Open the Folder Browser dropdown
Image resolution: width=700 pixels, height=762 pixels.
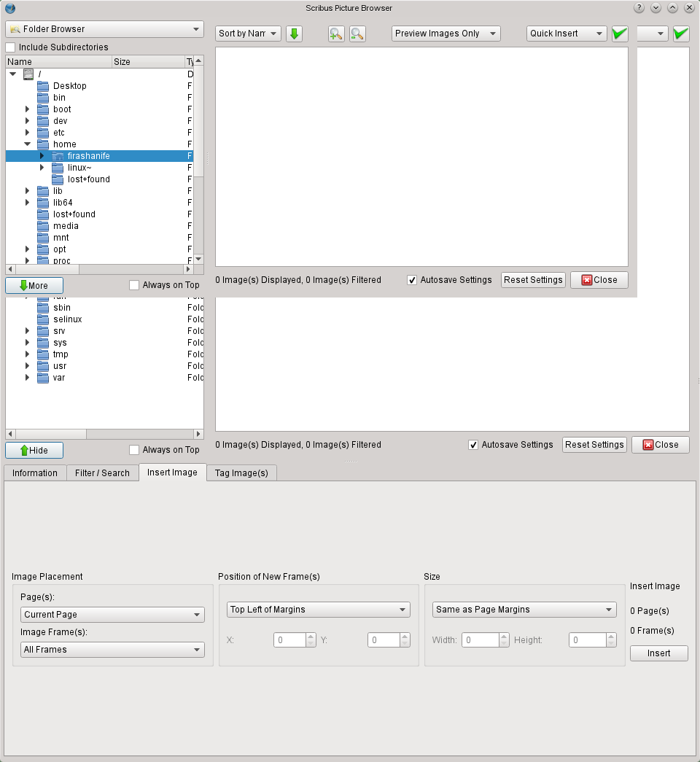(x=104, y=29)
